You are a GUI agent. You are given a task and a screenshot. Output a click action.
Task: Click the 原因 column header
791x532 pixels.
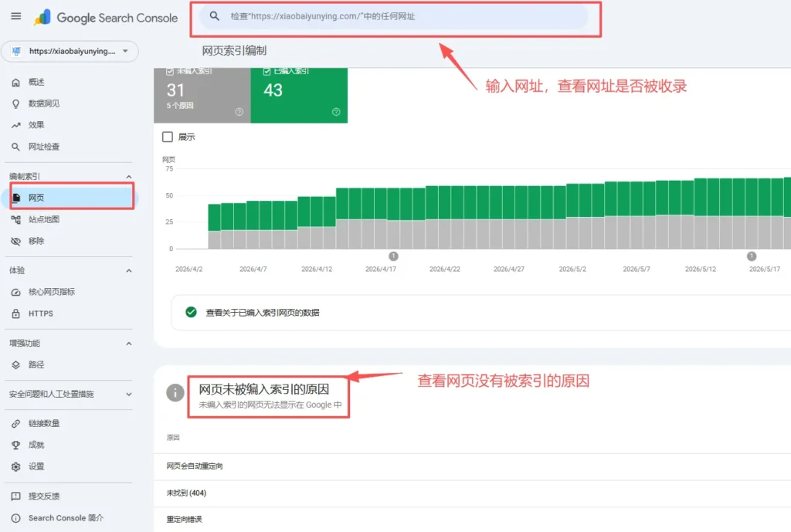(x=173, y=438)
